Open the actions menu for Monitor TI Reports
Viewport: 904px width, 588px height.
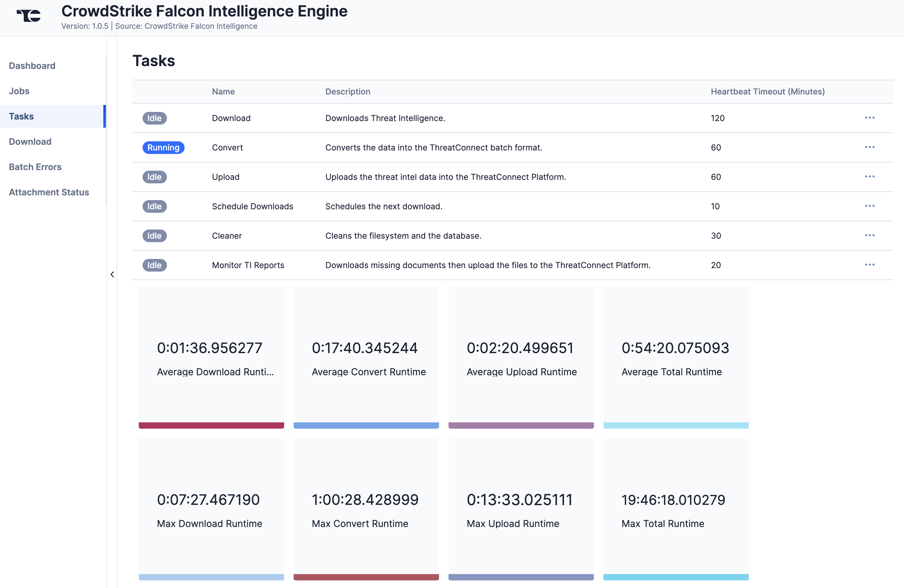[870, 265]
